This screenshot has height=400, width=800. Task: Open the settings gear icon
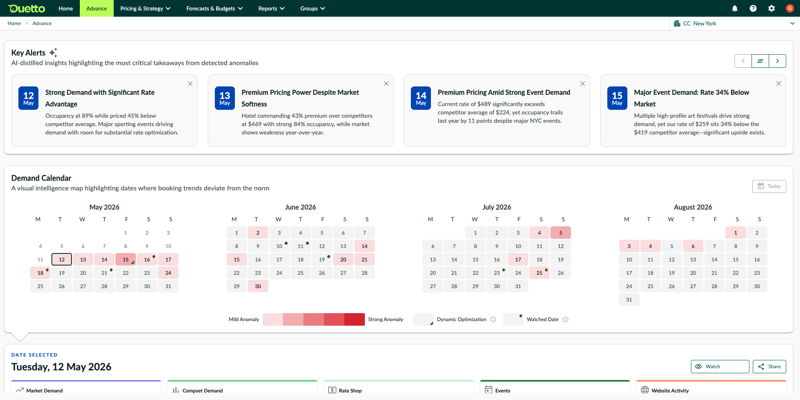(771, 9)
